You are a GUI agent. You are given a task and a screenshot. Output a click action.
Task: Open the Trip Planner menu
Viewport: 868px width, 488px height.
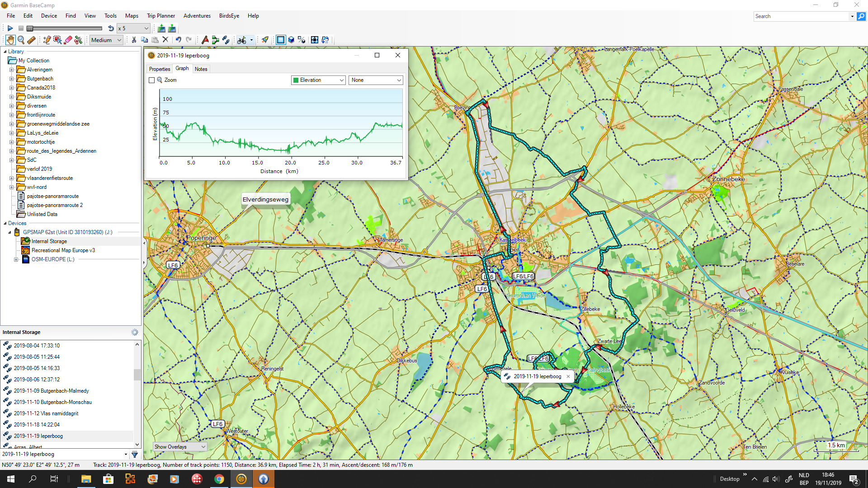161,16
